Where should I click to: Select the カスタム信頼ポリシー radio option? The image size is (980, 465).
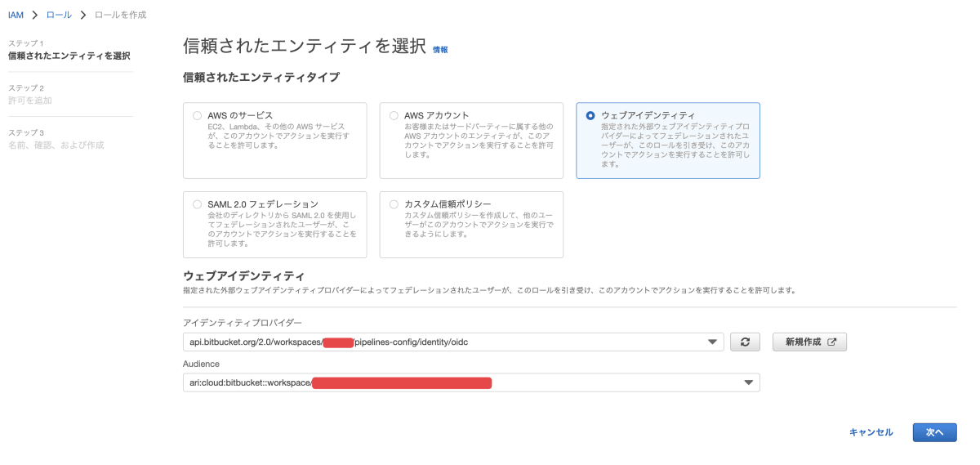click(x=394, y=204)
